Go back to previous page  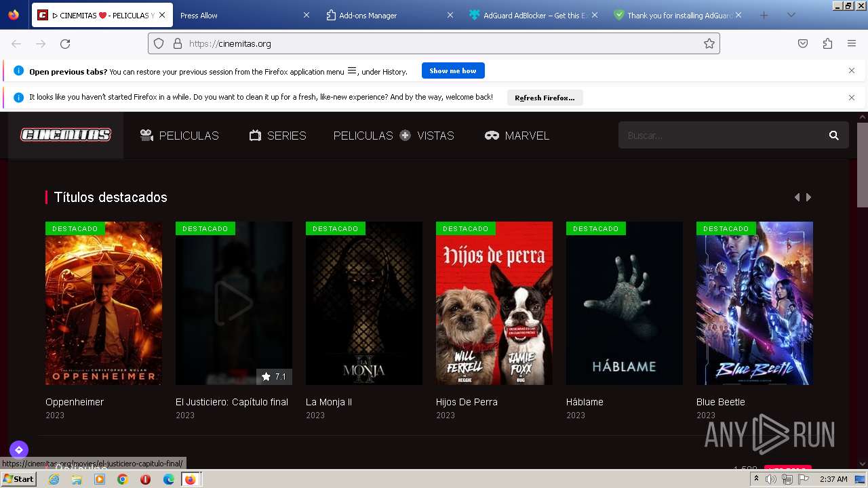[16, 43]
